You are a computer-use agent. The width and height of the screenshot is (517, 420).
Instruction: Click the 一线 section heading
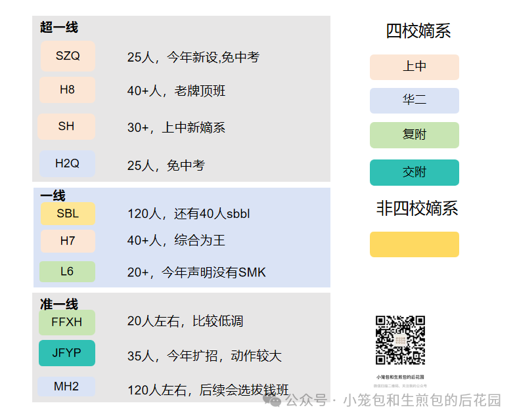[x=53, y=196]
